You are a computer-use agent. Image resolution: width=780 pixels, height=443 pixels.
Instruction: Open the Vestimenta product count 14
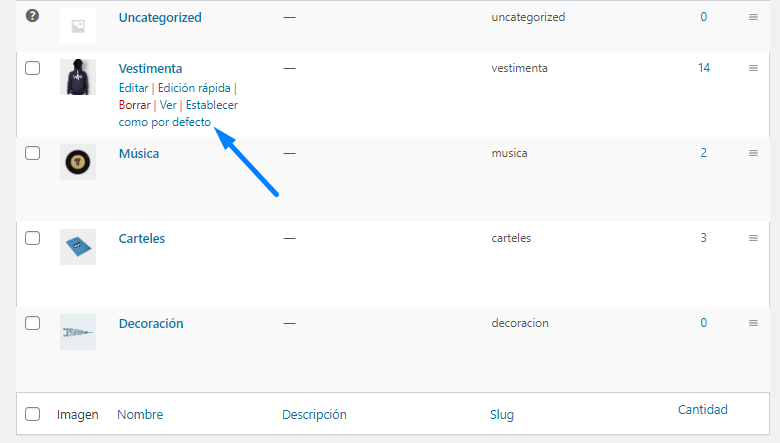click(x=704, y=68)
